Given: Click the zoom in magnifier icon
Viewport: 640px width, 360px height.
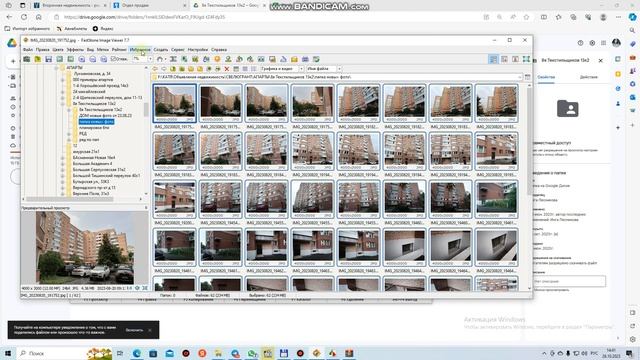Looking at the screenshot, I should (82, 60).
